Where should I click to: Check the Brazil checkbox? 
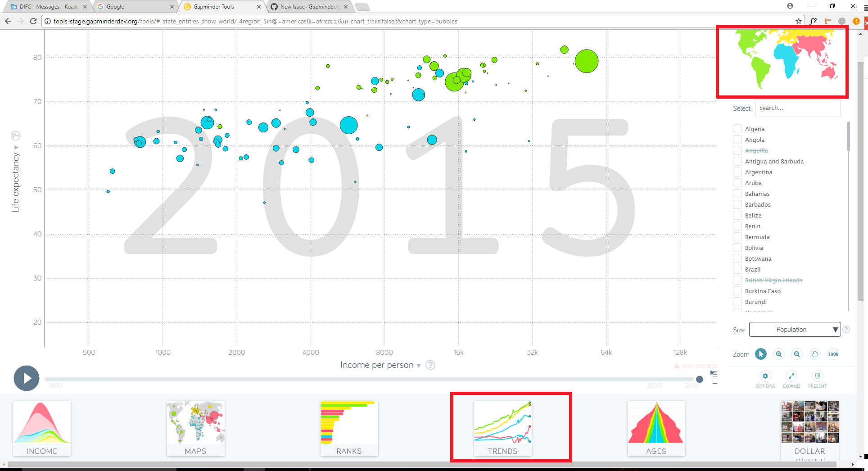[737, 269]
